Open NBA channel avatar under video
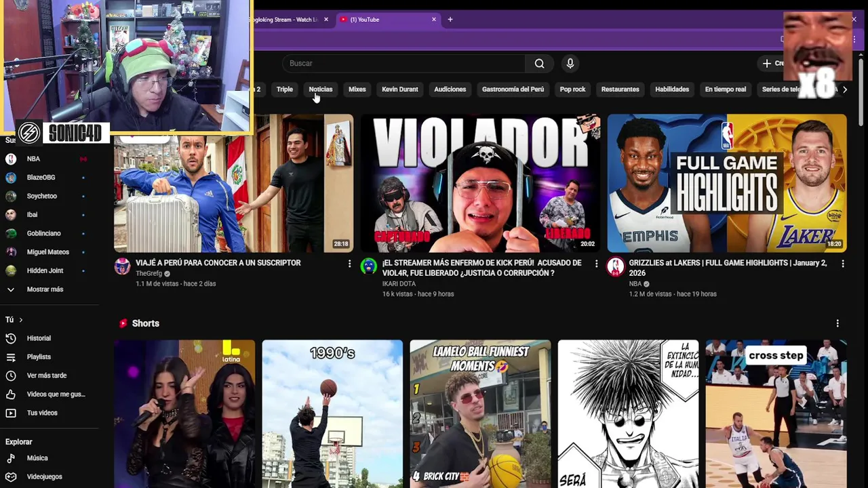 coord(615,266)
